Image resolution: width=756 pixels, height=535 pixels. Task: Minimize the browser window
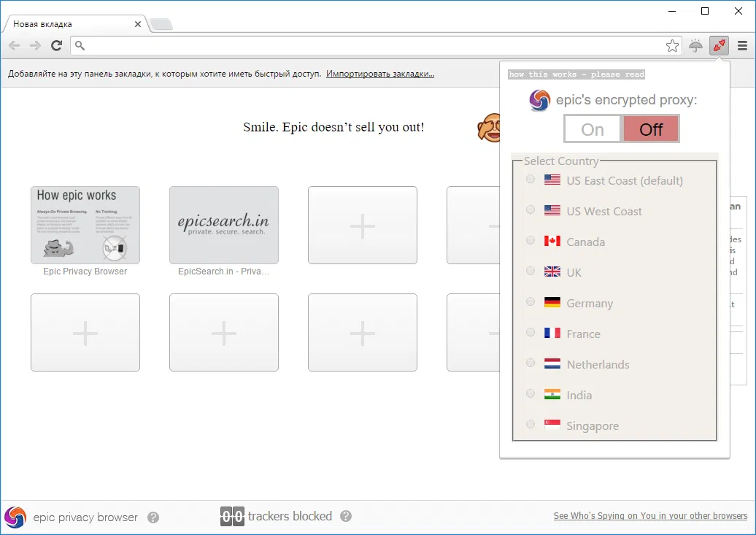pyautogui.click(x=673, y=11)
